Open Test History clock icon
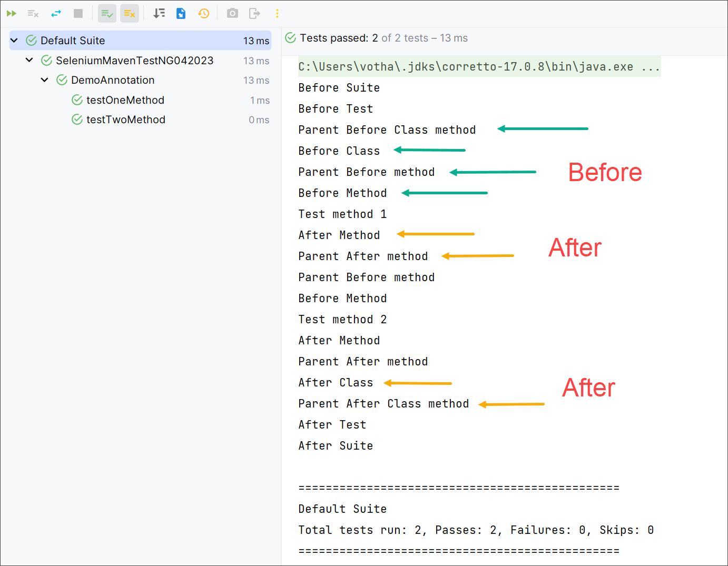The height and width of the screenshot is (566, 728). (x=203, y=14)
